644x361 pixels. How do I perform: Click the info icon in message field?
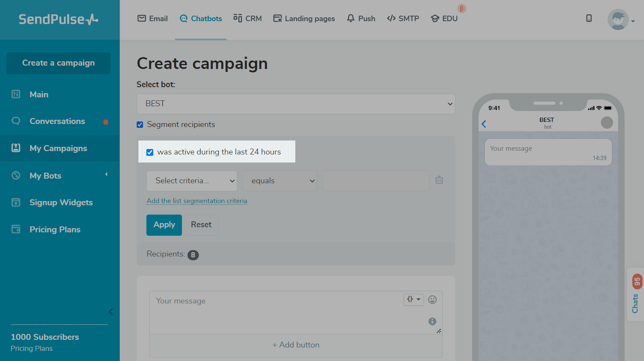(x=432, y=321)
